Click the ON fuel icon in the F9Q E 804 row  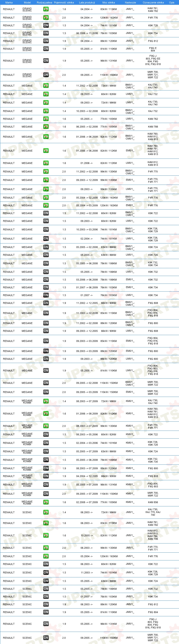46,49
